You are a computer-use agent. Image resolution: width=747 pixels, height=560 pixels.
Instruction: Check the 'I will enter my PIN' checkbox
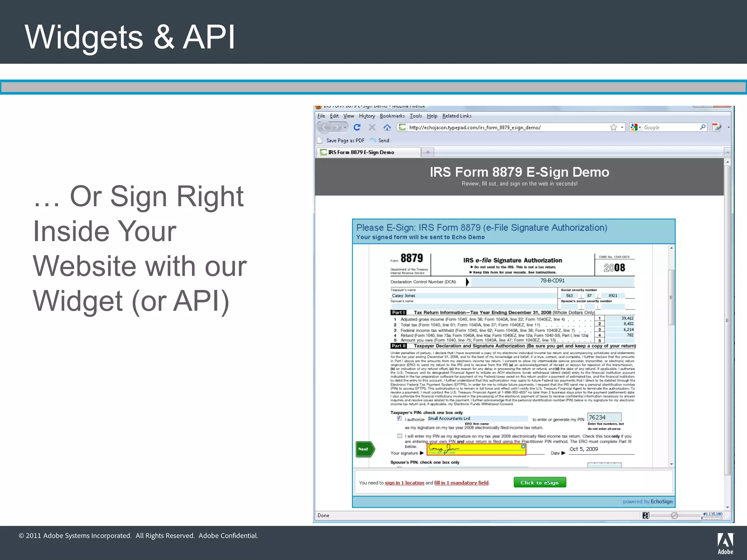click(x=400, y=436)
